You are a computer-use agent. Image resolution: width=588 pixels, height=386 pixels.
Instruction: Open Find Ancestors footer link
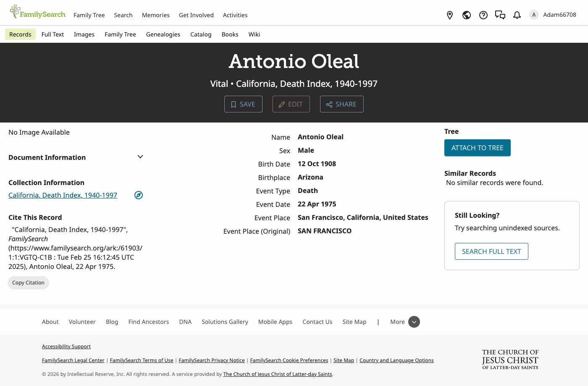pyautogui.click(x=149, y=322)
